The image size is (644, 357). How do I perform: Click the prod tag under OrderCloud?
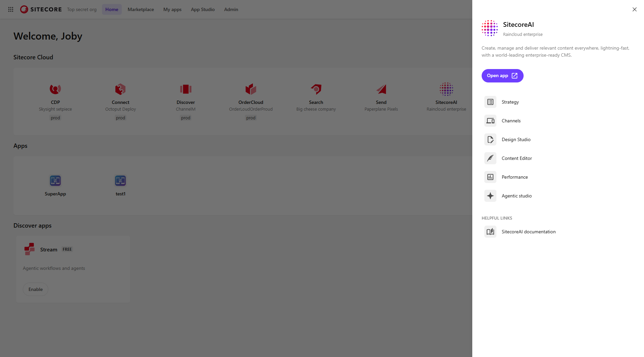tap(251, 118)
